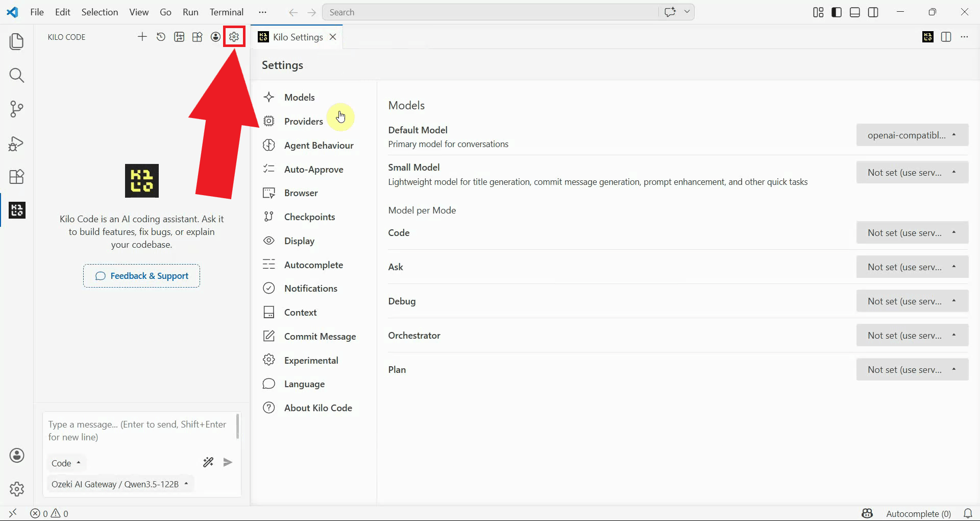The image size is (980, 521).
Task: Open the Go menu
Action: (165, 12)
